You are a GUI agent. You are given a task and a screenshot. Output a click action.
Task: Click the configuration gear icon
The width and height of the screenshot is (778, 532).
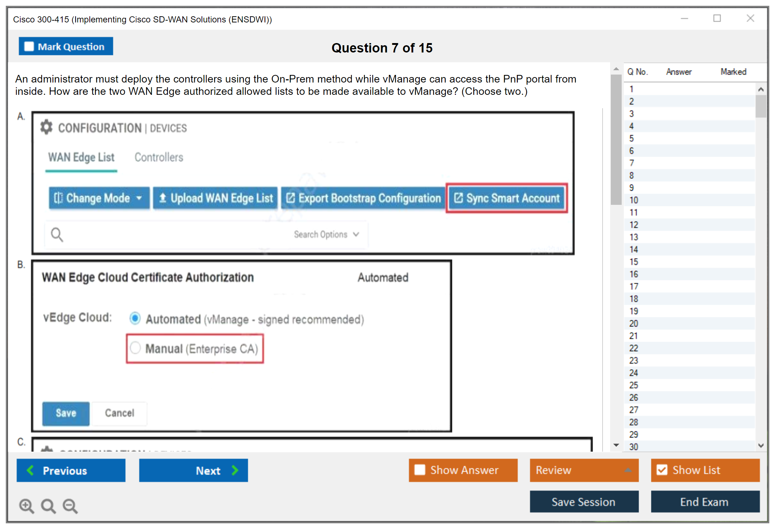(x=46, y=127)
